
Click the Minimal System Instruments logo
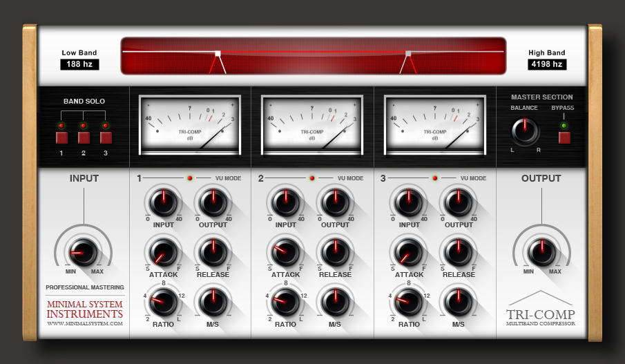tap(85, 309)
